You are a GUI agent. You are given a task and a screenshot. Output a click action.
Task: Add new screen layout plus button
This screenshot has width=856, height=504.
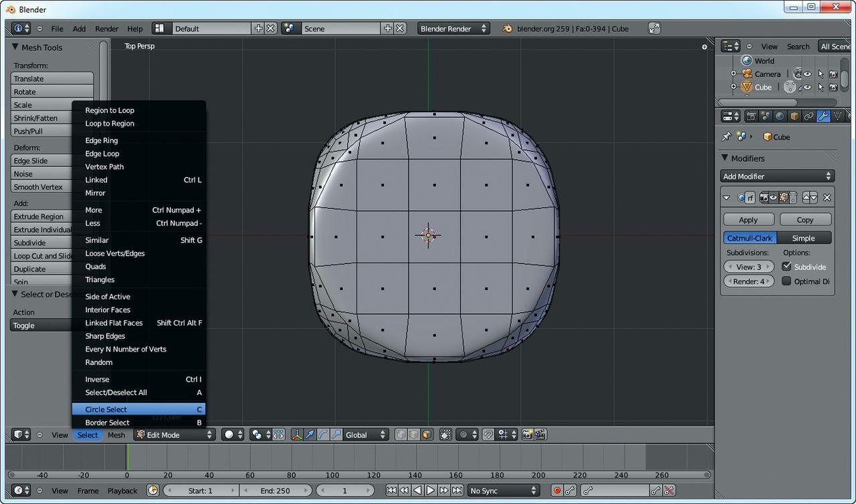point(259,29)
